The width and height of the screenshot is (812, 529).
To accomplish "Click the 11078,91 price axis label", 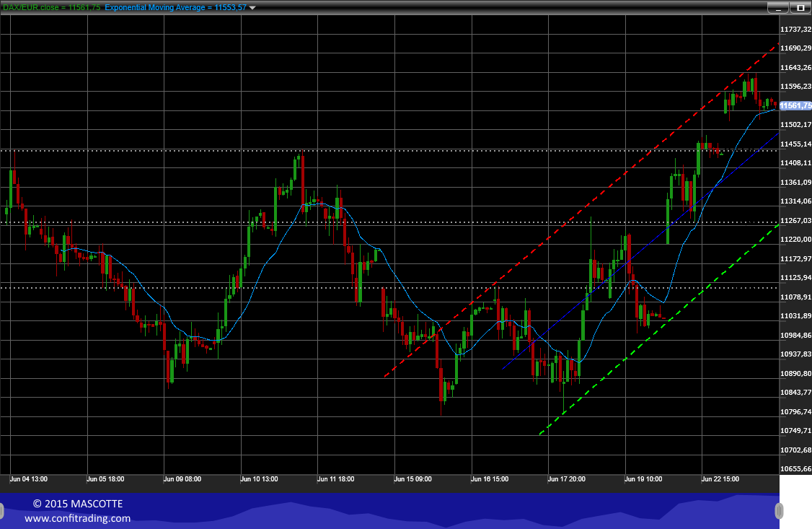I will (795, 297).
